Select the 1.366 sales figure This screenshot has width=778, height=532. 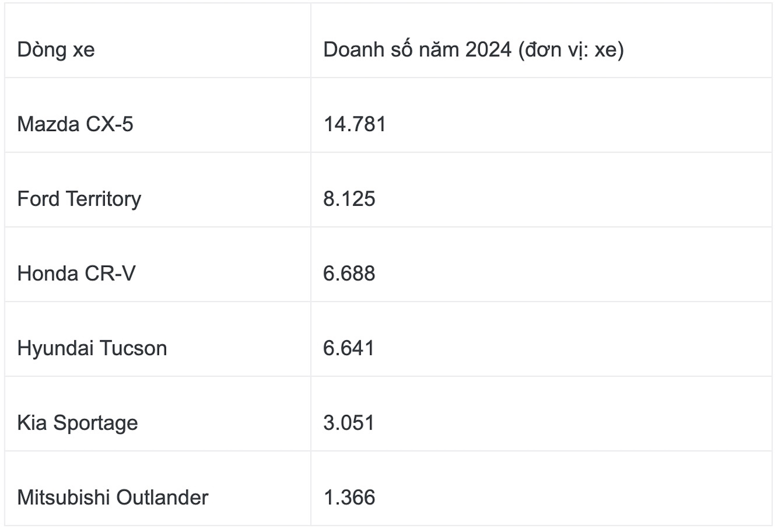point(349,498)
